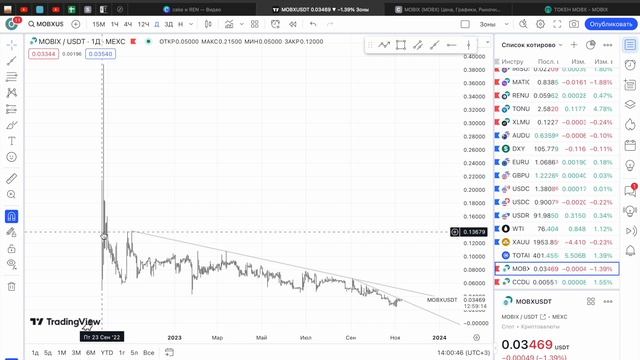The height and width of the screenshot is (360, 640).
Task: Open quick search magnifier icon
Action: tap(523, 24)
